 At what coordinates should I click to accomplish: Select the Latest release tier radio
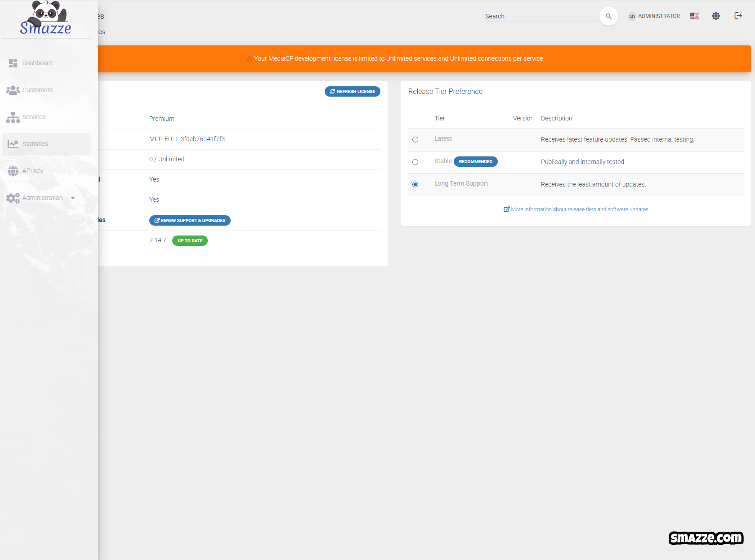click(415, 140)
